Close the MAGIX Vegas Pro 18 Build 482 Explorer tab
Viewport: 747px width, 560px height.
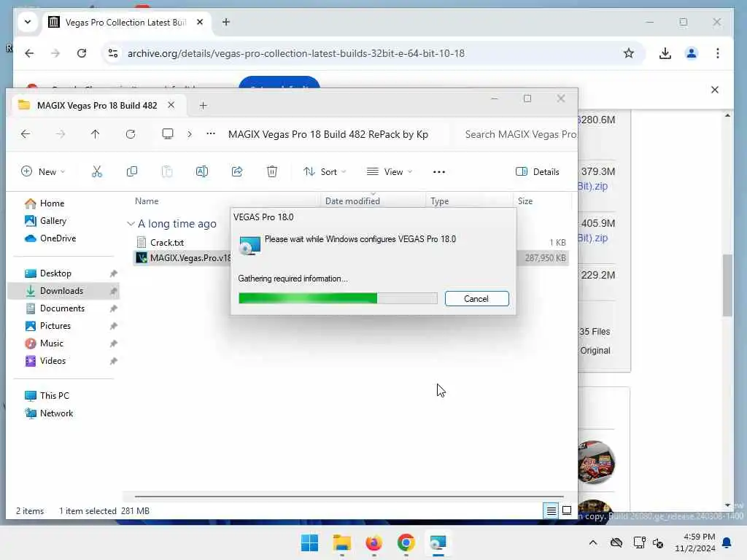(x=171, y=105)
